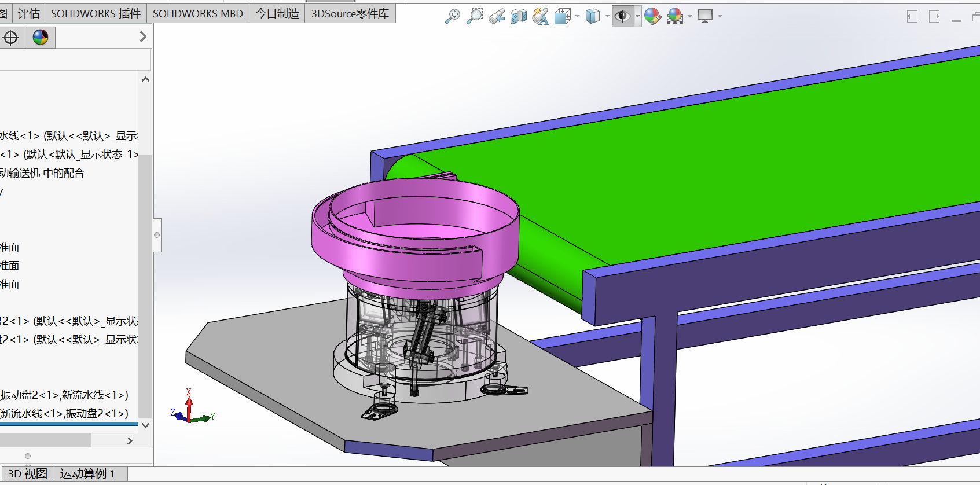
Task: Open the View Orientation dropdown arrow
Action: pyautogui.click(x=577, y=16)
